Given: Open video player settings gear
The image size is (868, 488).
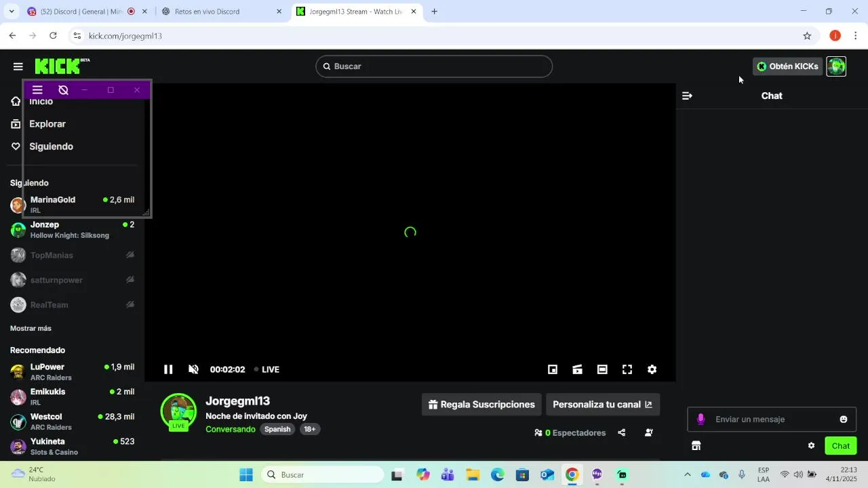Looking at the screenshot, I should pos(652,369).
